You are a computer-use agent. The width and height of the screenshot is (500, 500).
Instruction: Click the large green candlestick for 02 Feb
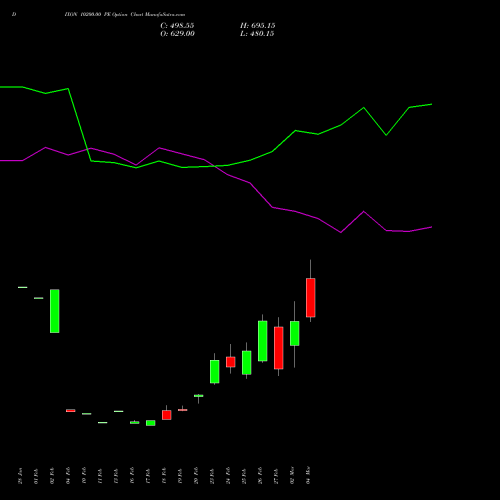[x=55, y=311]
